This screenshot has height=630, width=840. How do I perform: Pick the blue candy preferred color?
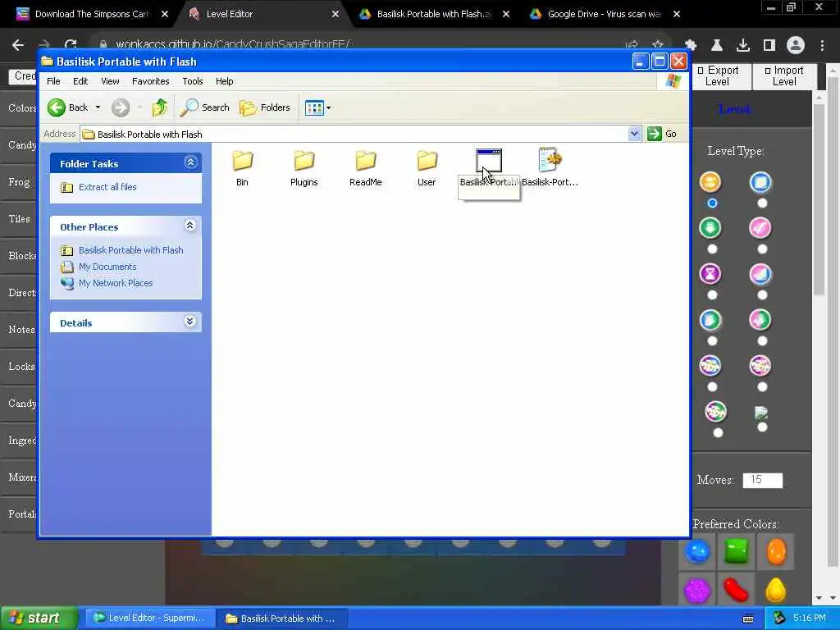(697, 551)
